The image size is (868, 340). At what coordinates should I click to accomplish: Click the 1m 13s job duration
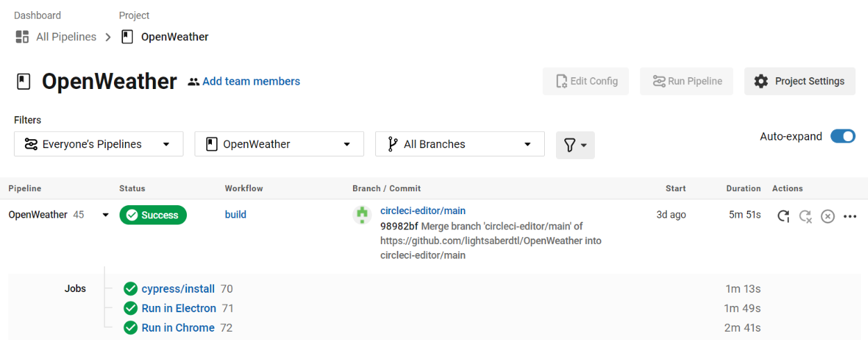coord(742,289)
